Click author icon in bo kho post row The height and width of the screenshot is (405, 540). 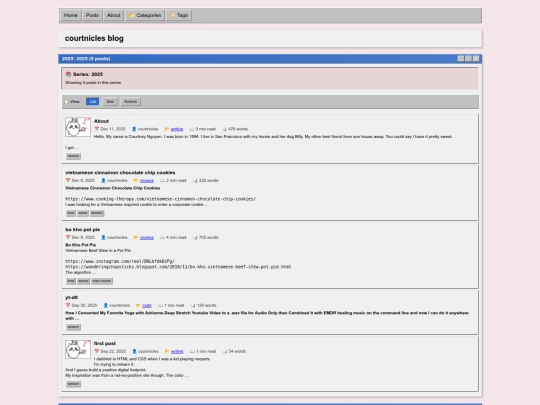pos(103,237)
